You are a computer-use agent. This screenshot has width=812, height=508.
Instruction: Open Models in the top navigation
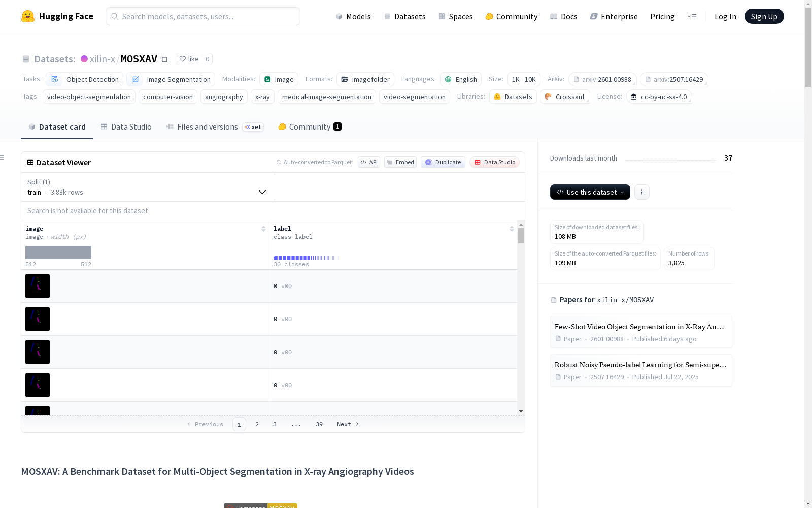(x=353, y=16)
